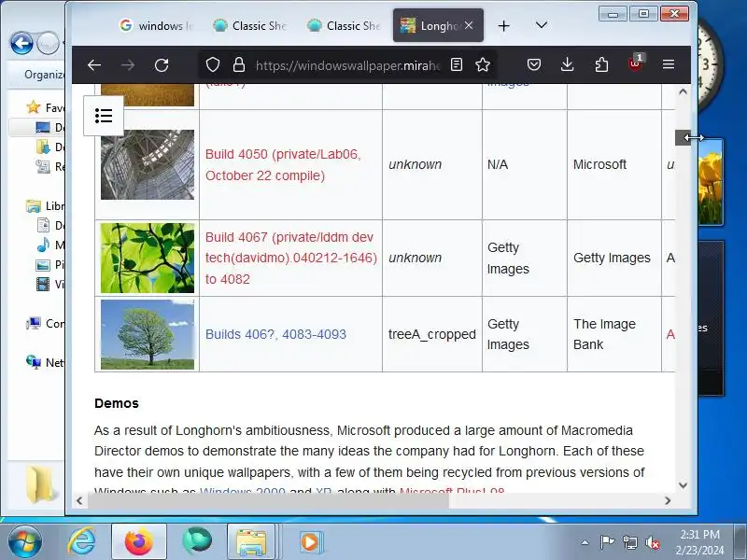Toggle reader view icon

457,64
